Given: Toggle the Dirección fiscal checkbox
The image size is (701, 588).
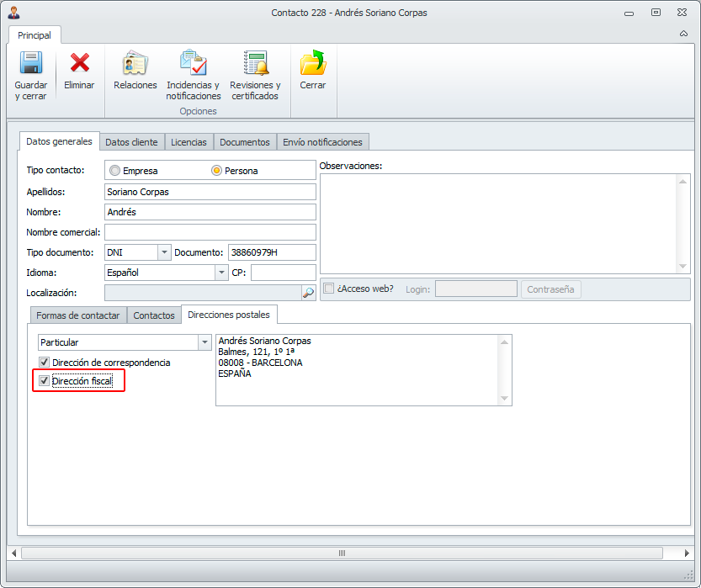Looking at the screenshot, I should point(45,382).
